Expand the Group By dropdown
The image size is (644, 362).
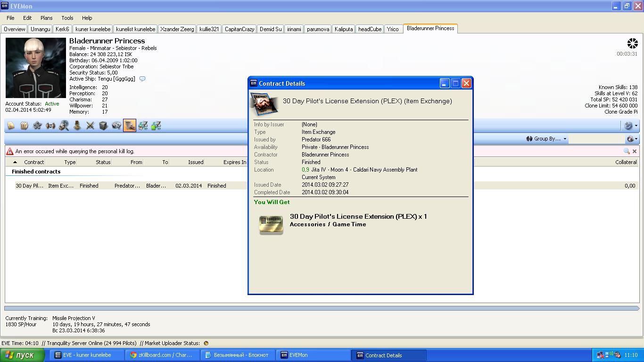[547, 139]
